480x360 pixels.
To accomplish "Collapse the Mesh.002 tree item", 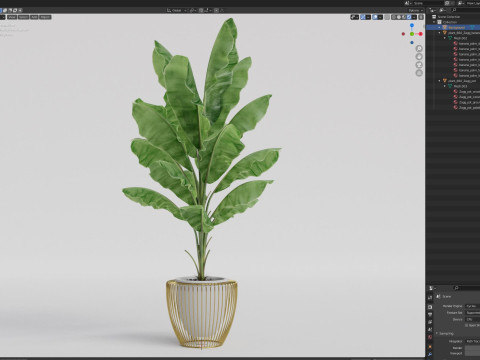I will pyautogui.click(x=445, y=38).
